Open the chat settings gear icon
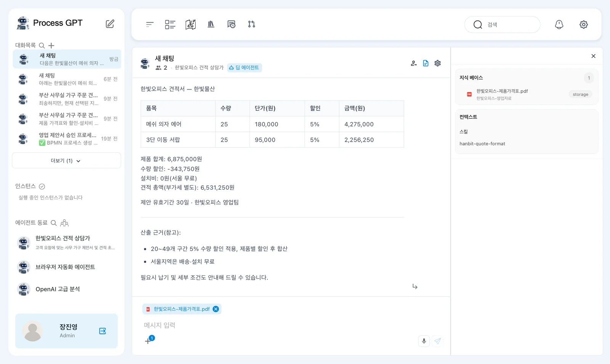This screenshot has height=364, width=610. (438, 63)
